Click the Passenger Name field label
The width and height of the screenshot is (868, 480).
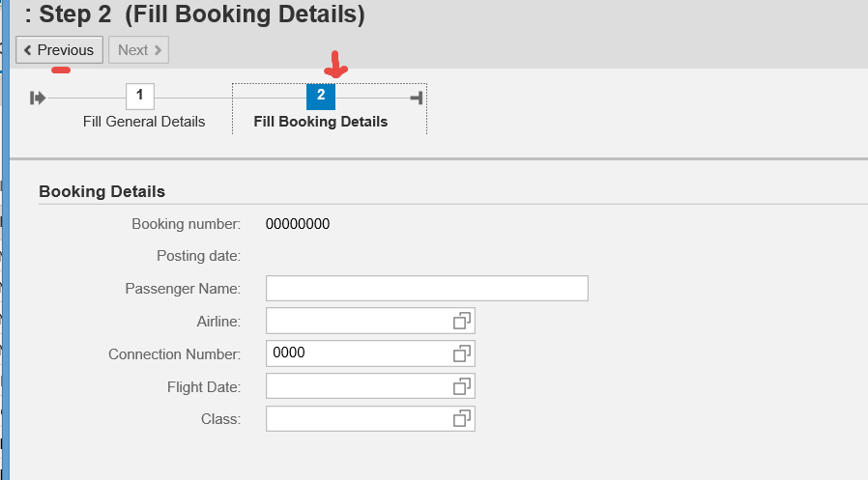point(183,289)
